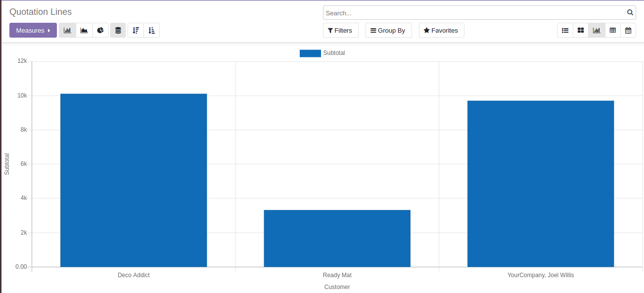Click the 12k y-axis value

[x=22, y=61]
